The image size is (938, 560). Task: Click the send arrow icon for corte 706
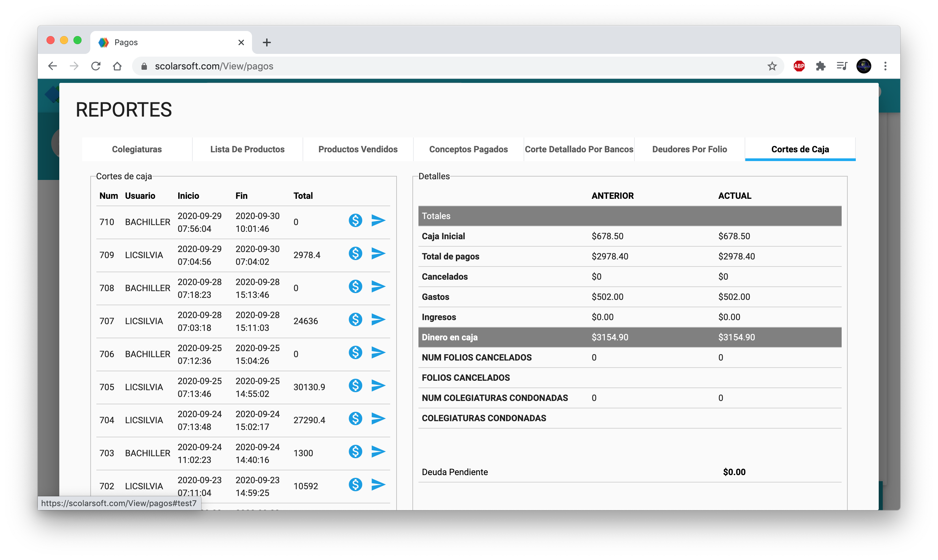378,352
